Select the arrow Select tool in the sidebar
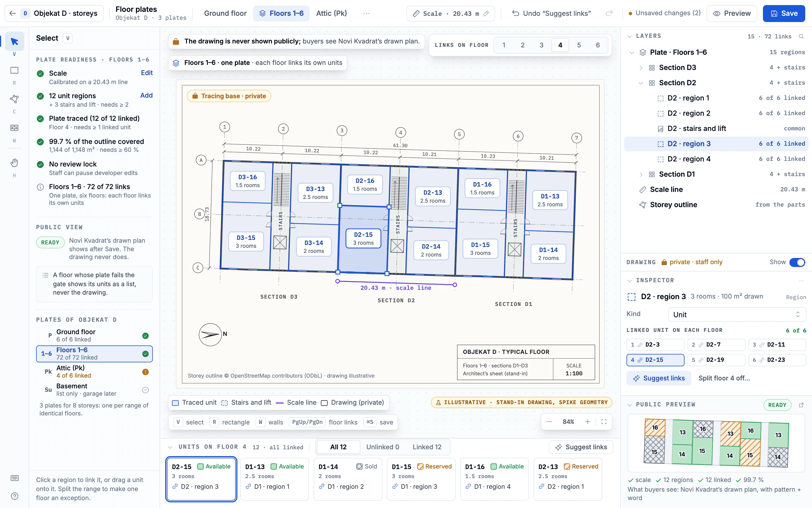The width and height of the screenshot is (812, 508). (x=14, y=41)
